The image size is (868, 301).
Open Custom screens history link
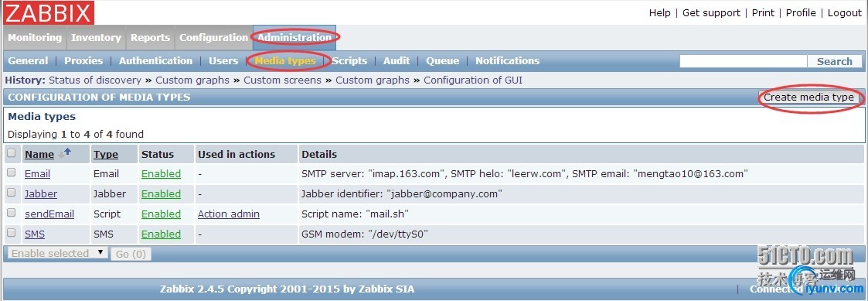282,80
